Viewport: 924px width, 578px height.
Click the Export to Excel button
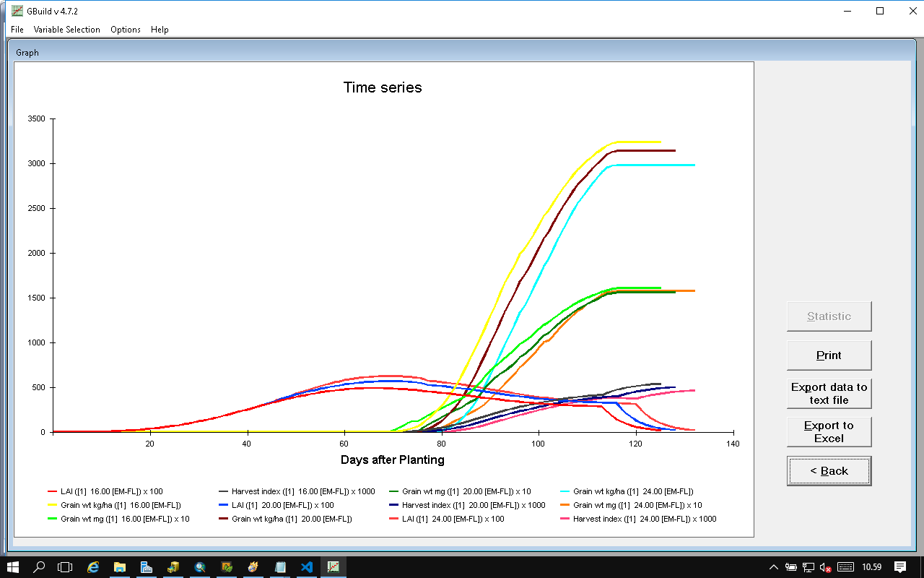click(829, 432)
